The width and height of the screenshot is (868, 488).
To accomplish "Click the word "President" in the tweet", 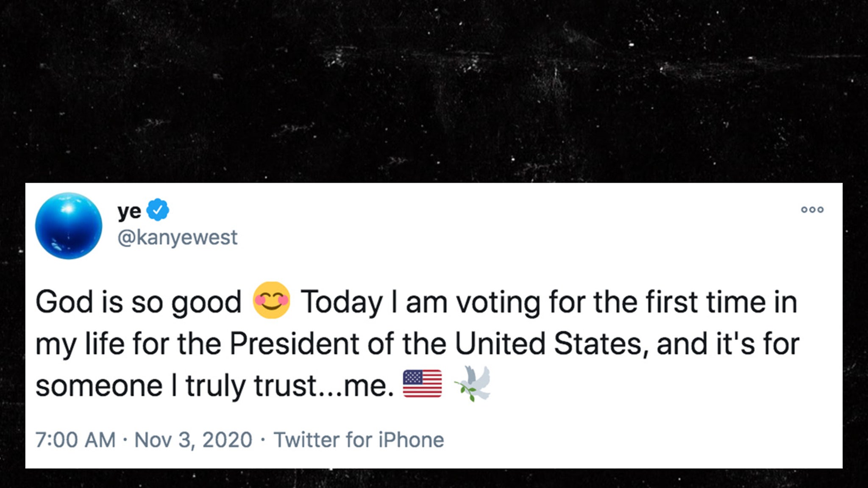I will tap(294, 343).
